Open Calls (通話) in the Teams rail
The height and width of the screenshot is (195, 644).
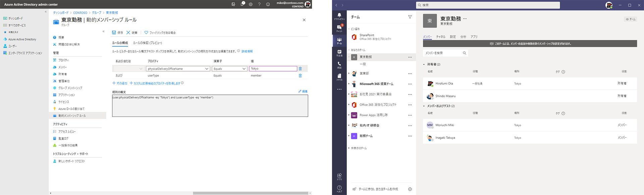pos(339,65)
